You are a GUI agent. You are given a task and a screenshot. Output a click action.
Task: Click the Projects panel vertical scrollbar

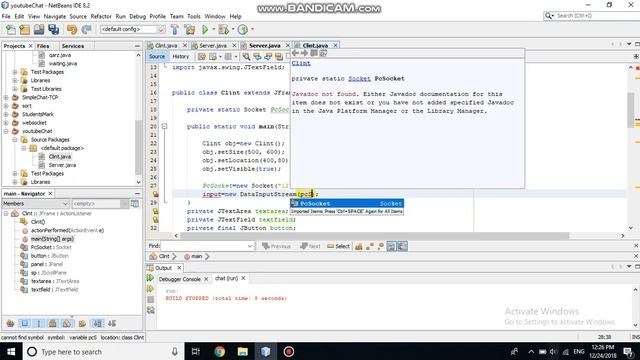click(138, 118)
